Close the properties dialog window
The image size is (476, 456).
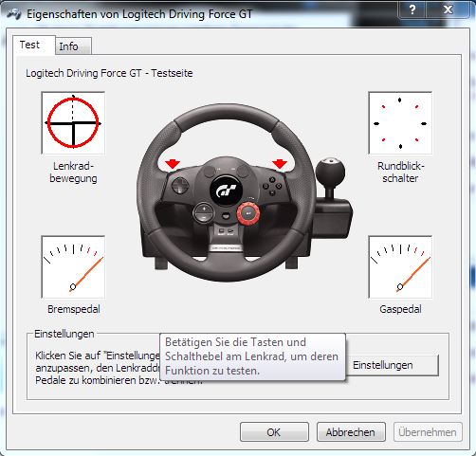coord(448,10)
